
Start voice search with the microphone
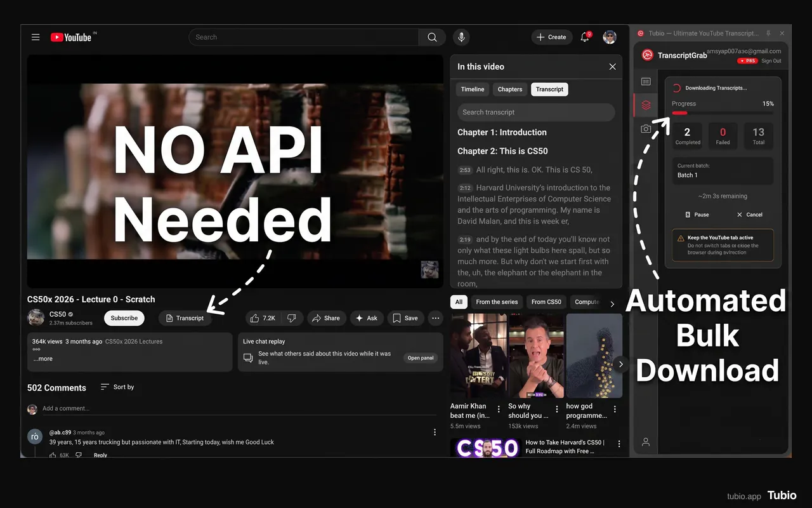click(461, 37)
